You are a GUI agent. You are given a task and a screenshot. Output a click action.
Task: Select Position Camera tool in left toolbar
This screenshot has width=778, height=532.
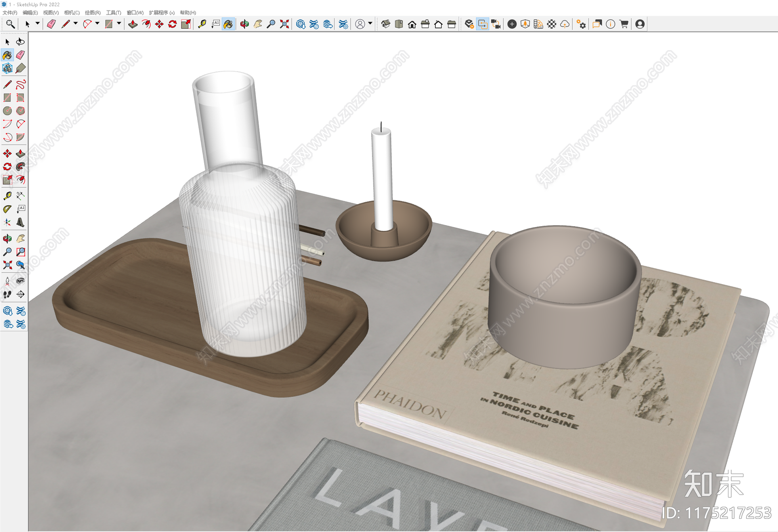(x=7, y=281)
